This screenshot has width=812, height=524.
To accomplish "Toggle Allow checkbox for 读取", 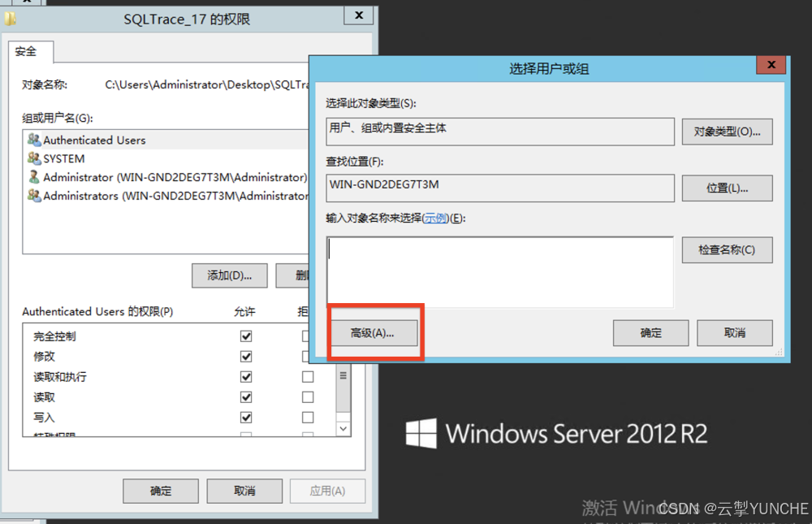I will click(x=246, y=397).
